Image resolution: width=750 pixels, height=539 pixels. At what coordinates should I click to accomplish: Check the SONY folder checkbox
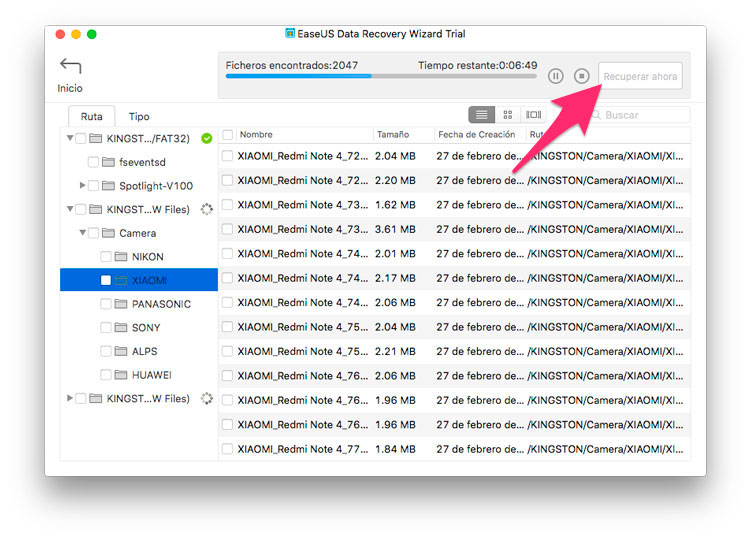[106, 328]
